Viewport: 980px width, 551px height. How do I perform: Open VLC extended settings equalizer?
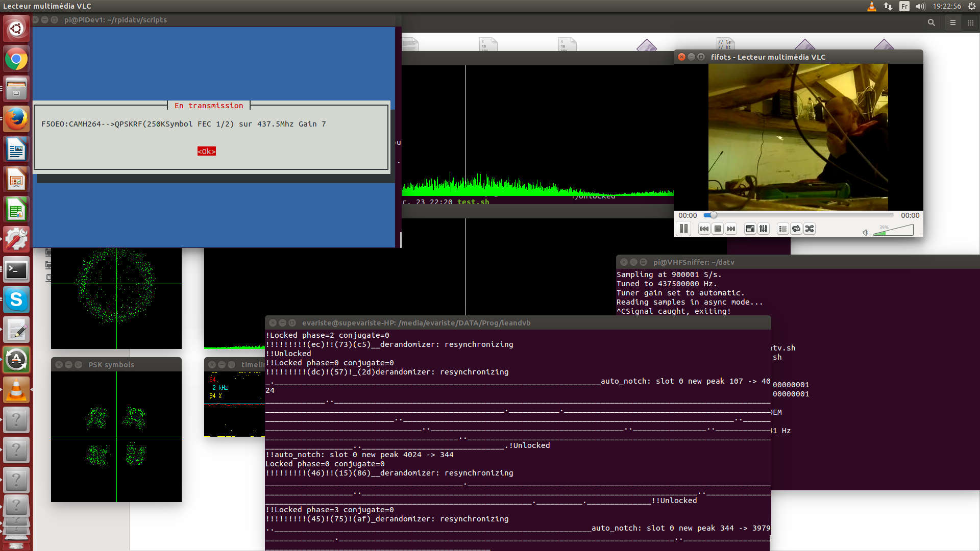tap(763, 229)
